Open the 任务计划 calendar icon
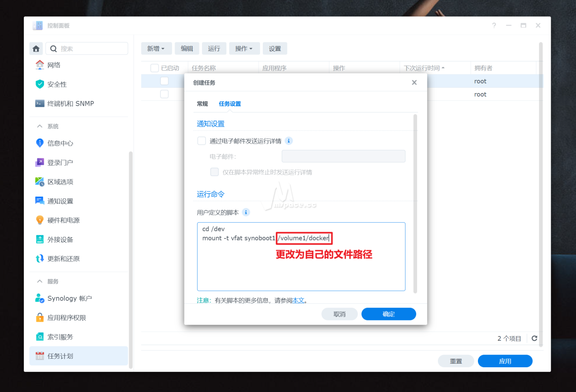 tap(40, 356)
